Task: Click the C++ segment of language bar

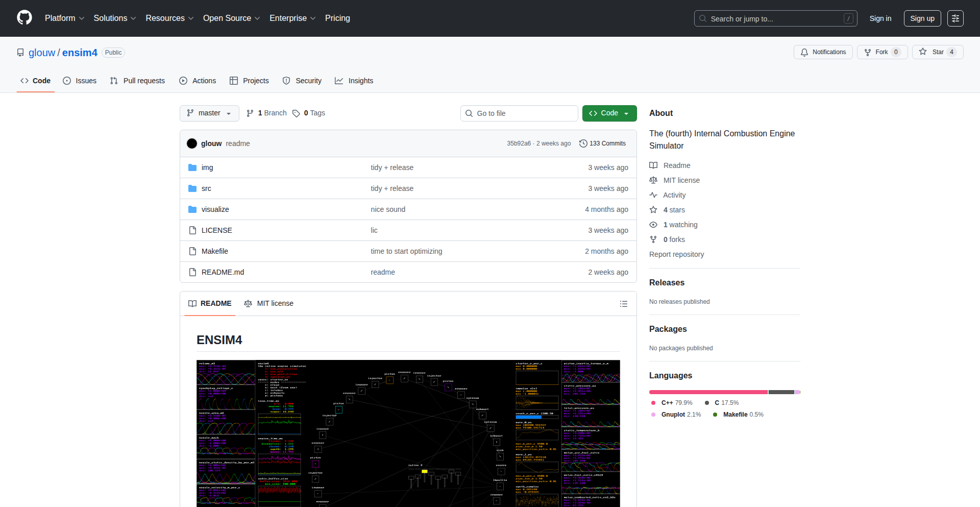Action: (x=708, y=392)
